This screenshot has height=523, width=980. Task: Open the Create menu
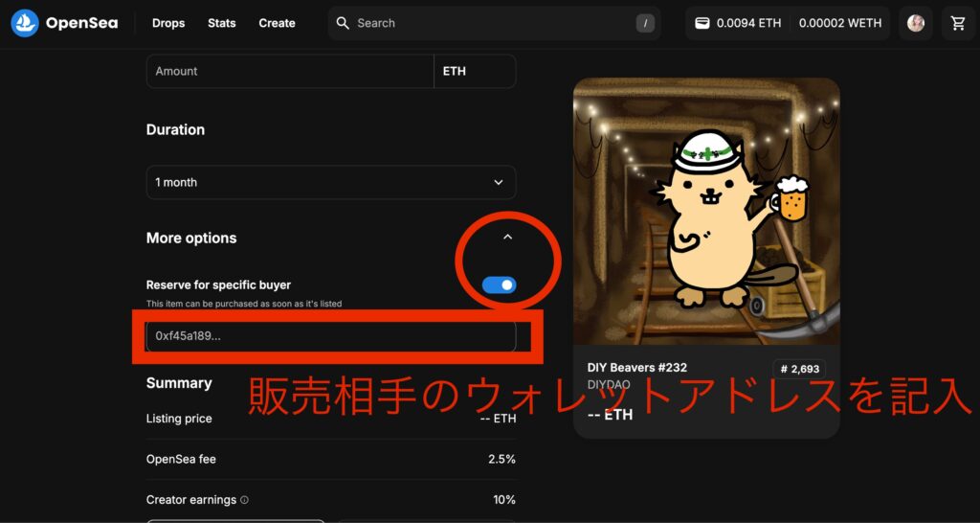[277, 23]
